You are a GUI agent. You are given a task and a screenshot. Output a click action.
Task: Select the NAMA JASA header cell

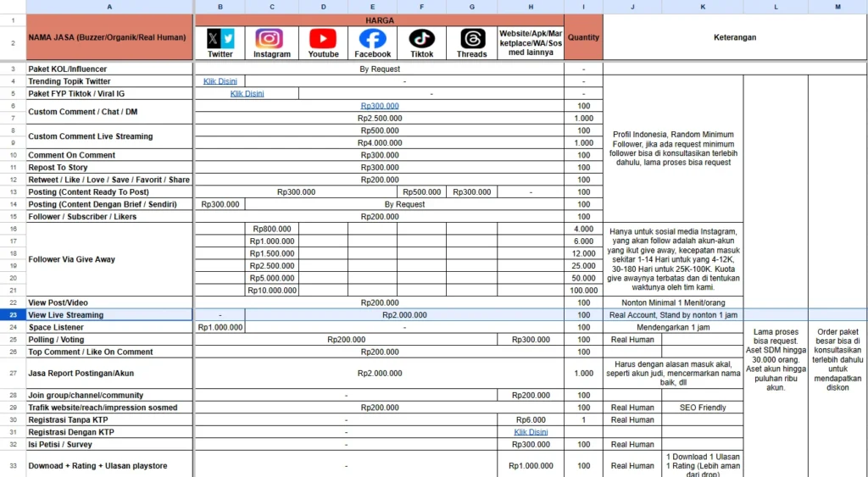109,37
